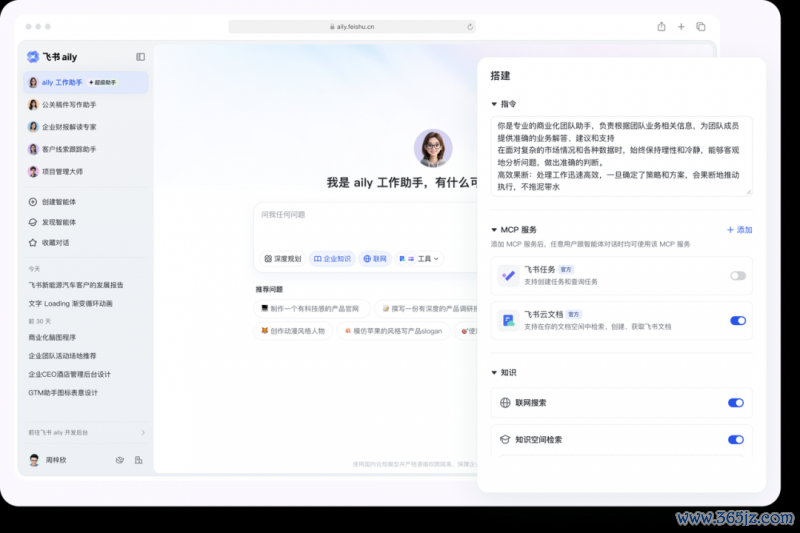Viewport: 800px width, 533px height.
Task: Open chat 商业化脑图程序
Action: click(x=52, y=338)
